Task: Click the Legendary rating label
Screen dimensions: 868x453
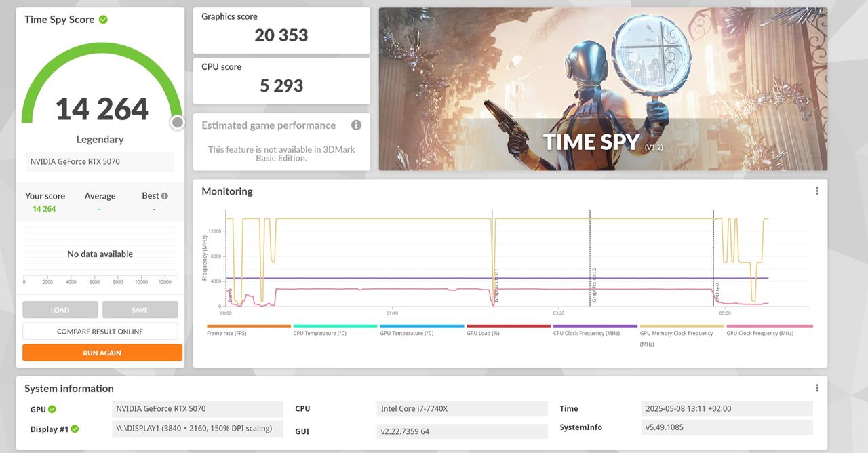Action: [x=100, y=140]
